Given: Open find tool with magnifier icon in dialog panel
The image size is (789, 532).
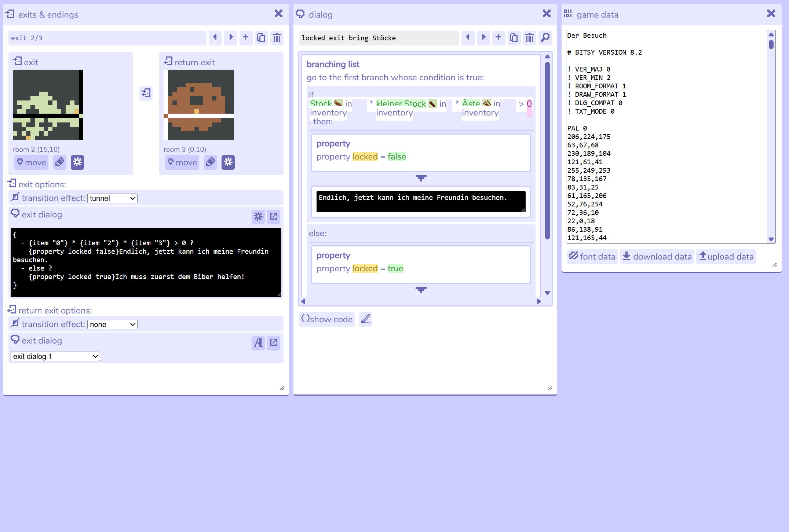Looking at the screenshot, I should coord(545,38).
